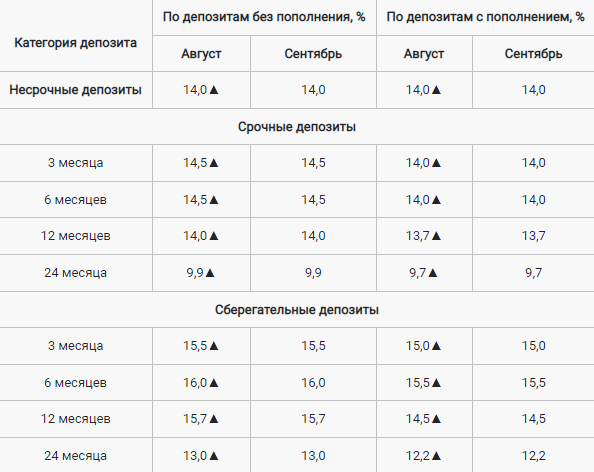Image resolution: width=594 pixels, height=472 pixels.
Task: Click the up-arrow next to 15,7
Action: (x=214, y=419)
